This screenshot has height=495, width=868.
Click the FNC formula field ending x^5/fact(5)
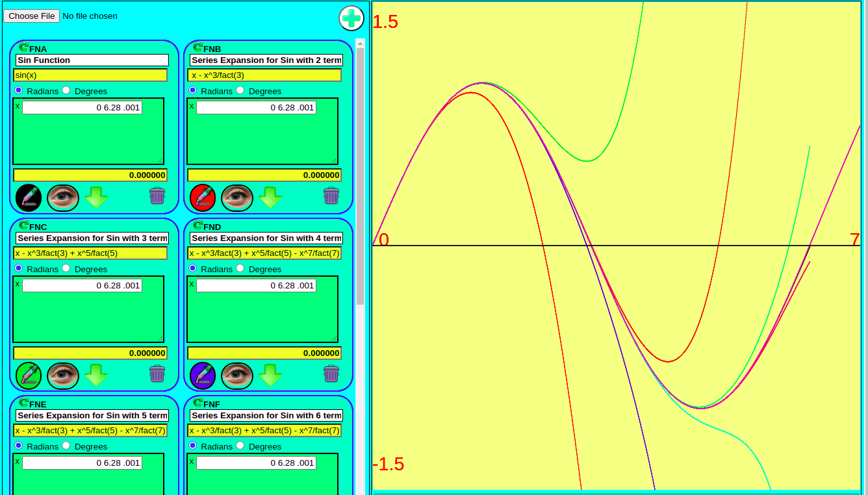click(x=90, y=253)
